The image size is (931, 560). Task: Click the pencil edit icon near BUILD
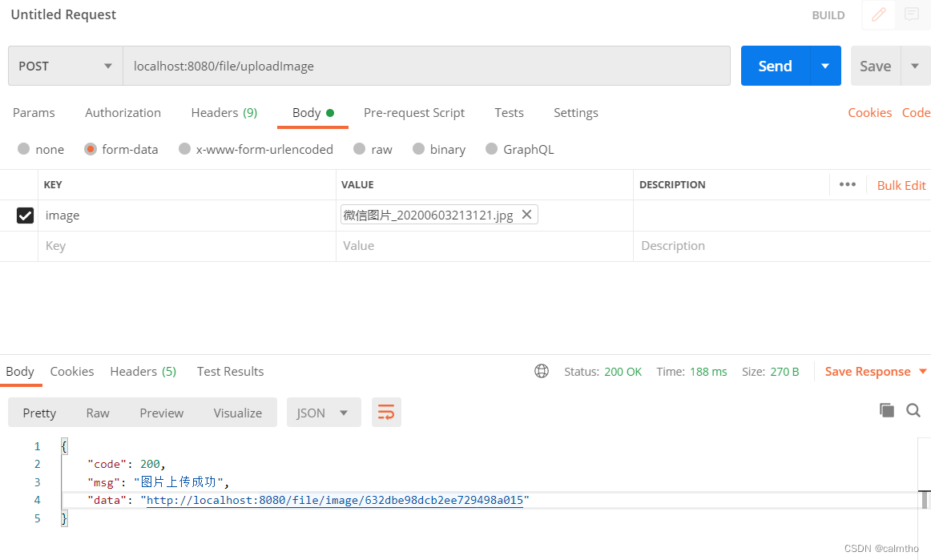click(879, 15)
